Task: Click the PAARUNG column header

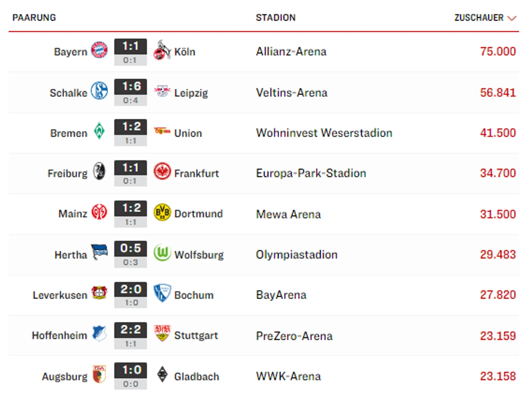Action: click(34, 18)
